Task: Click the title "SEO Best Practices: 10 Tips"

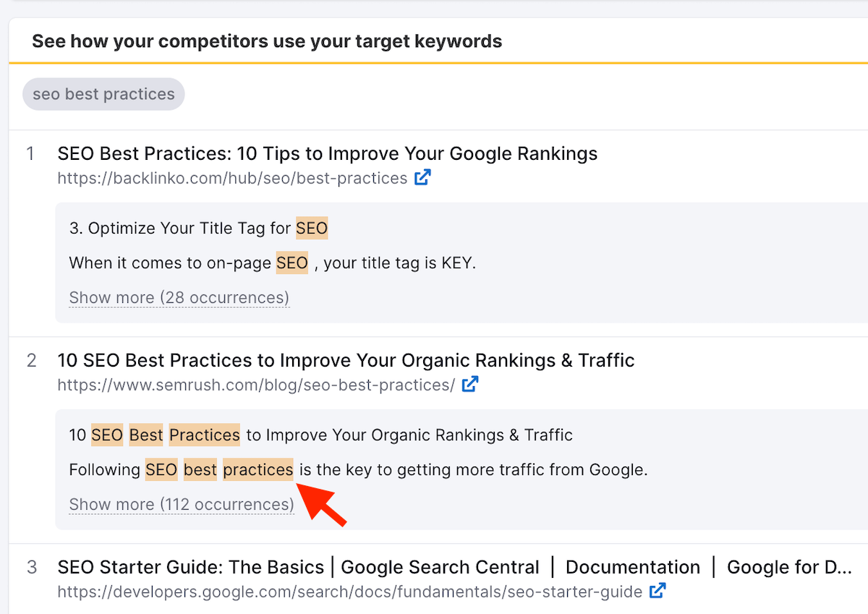Action: [327, 153]
